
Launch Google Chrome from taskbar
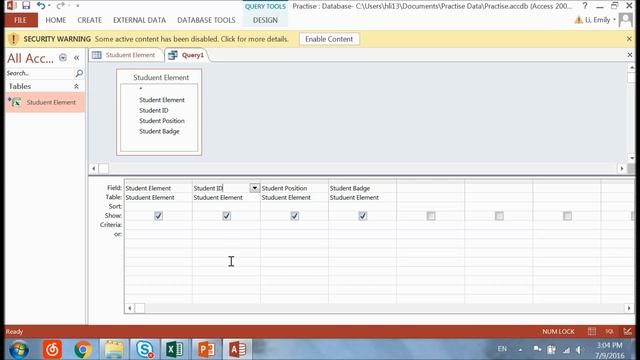[83, 349]
